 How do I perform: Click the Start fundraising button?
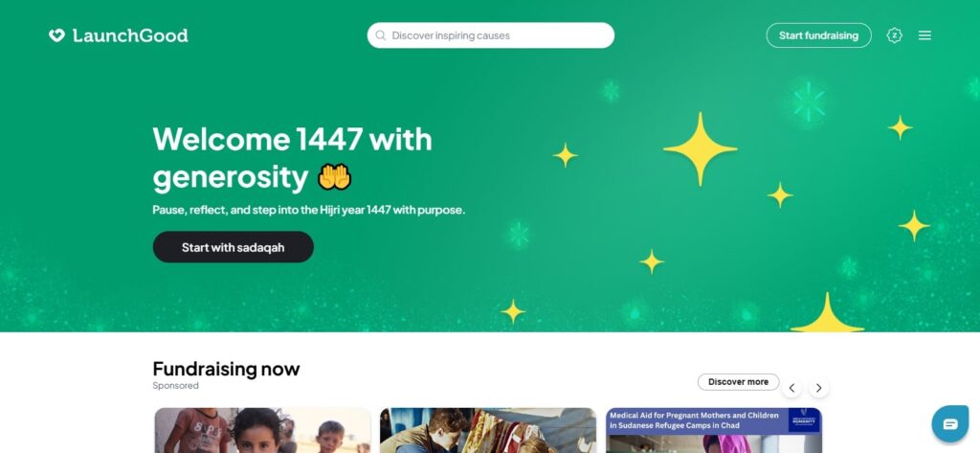tap(819, 35)
